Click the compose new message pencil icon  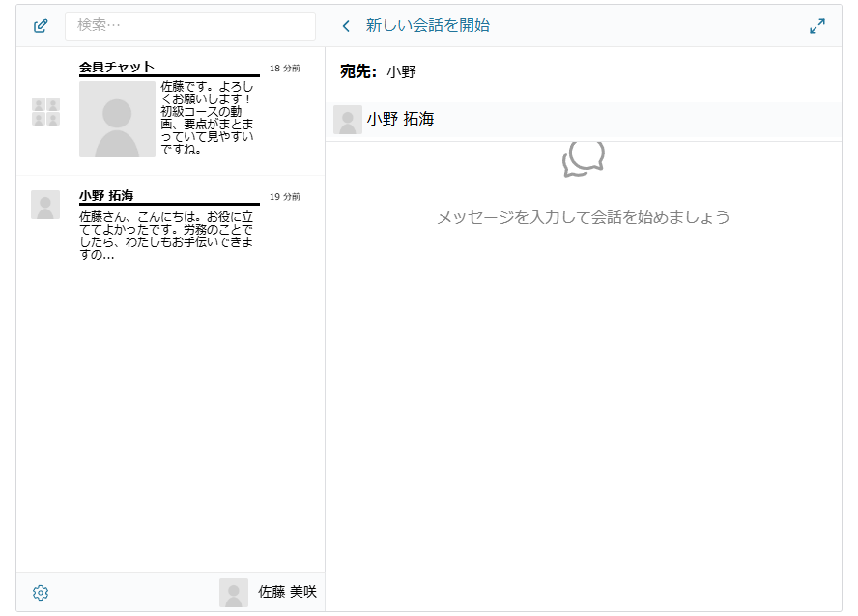tap(41, 26)
